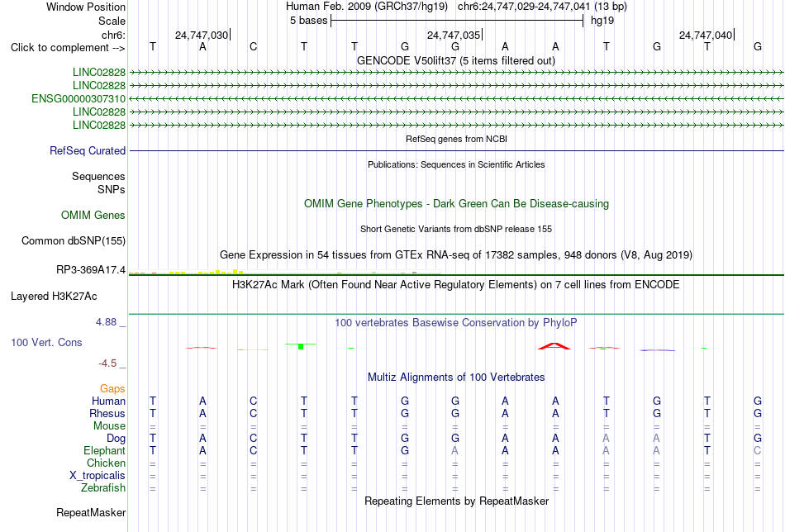Viewport: 785px width, 532px height.
Task: Click the SNPs track label
Action: pos(112,190)
